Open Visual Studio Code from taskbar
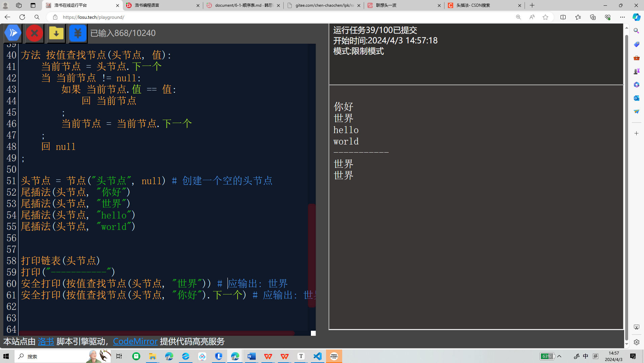Image resolution: width=644 pixels, height=363 pixels. tap(317, 356)
